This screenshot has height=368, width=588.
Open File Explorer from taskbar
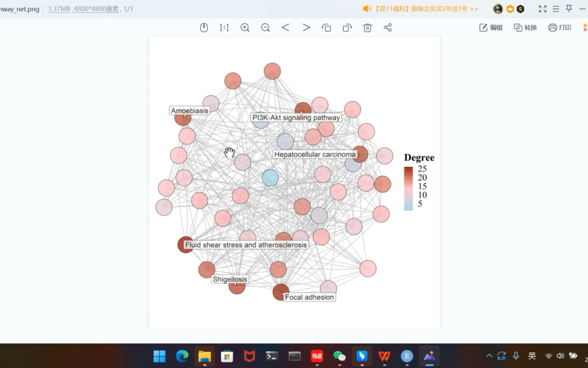pos(204,356)
